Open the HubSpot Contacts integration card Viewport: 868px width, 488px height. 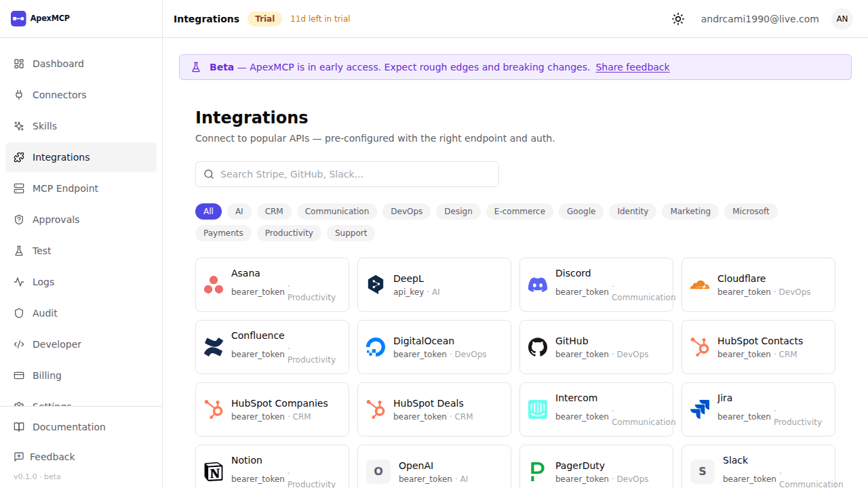tap(758, 347)
